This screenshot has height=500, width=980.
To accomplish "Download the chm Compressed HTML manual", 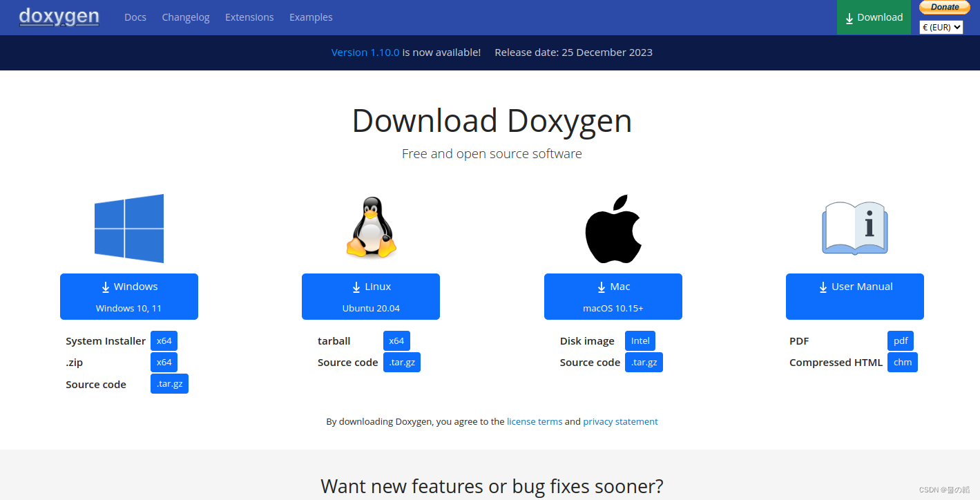I will [902, 362].
